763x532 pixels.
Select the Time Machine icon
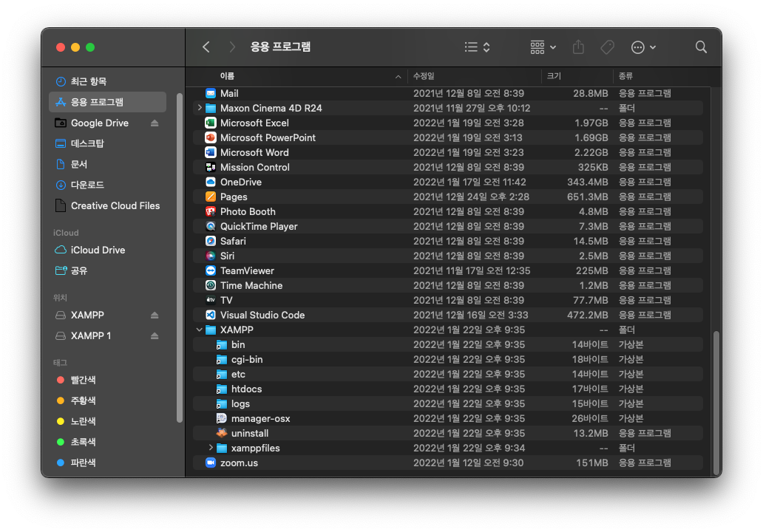click(211, 285)
